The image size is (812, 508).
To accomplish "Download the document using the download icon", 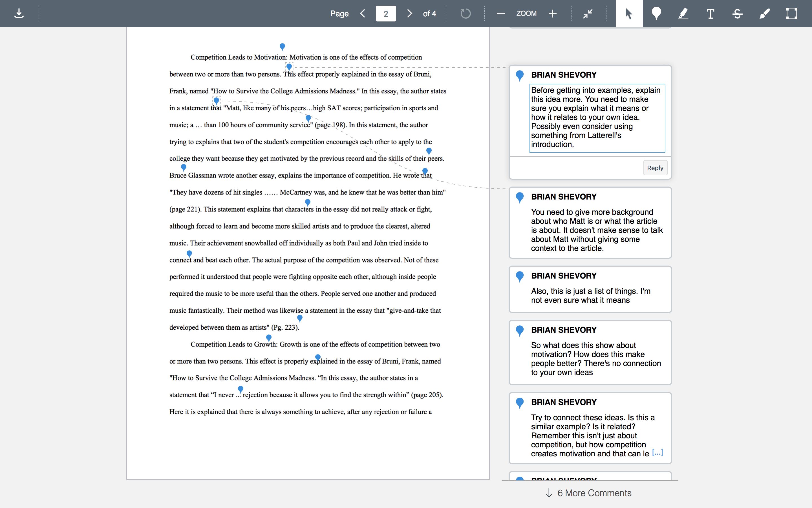I will click(x=19, y=14).
